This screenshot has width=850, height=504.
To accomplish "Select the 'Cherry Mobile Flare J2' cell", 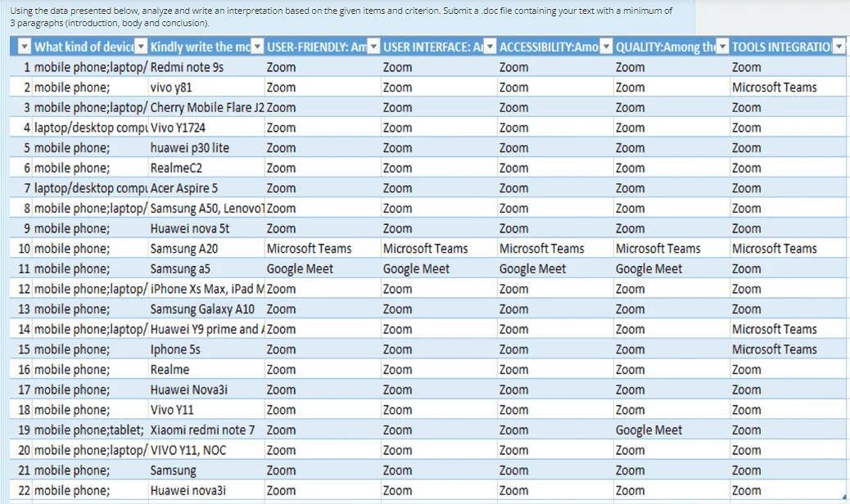I will pos(206,107).
